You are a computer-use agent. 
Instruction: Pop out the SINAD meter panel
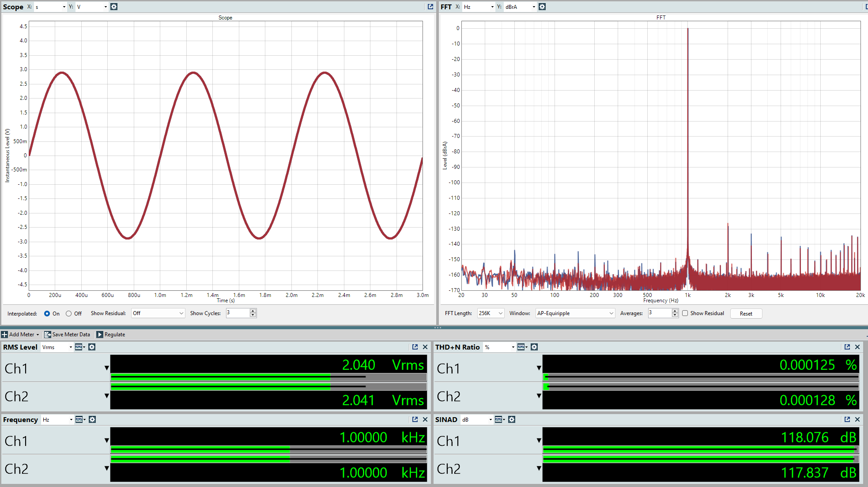pos(847,419)
